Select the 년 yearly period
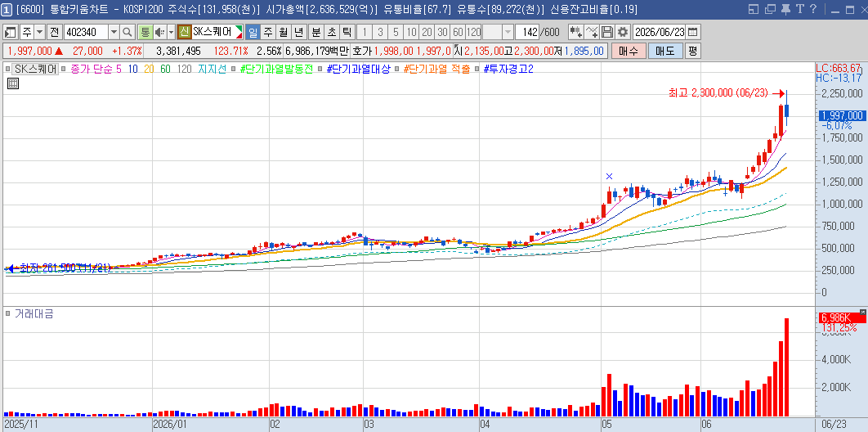This screenshot has height=432, width=868. [x=299, y=32]
